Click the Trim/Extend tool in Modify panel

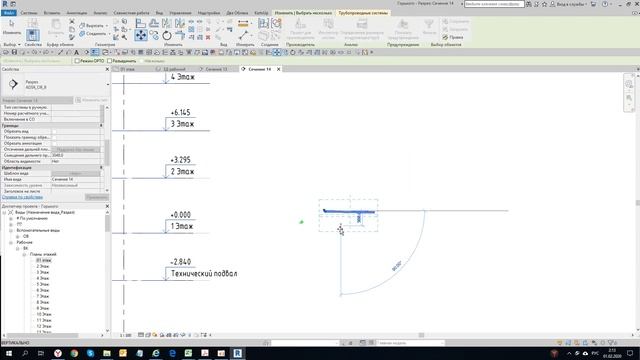point(180,36)
